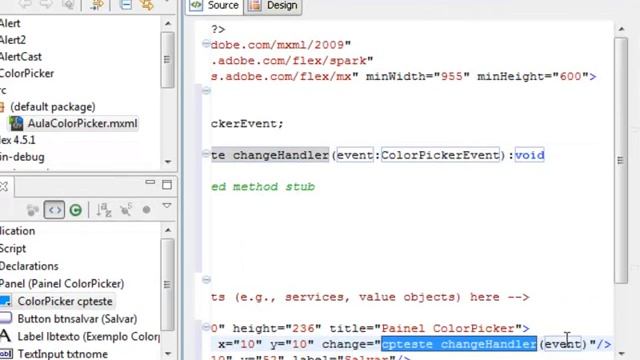Click the Outline scrollbar down arrow
This screenshot has width=640, height=360.
[168, 354]
